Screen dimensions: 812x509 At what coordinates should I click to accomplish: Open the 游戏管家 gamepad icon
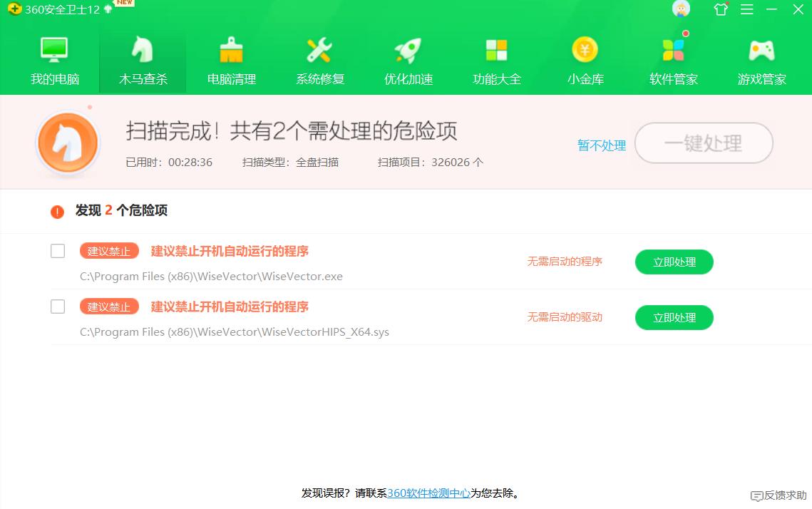pos(762,50)
